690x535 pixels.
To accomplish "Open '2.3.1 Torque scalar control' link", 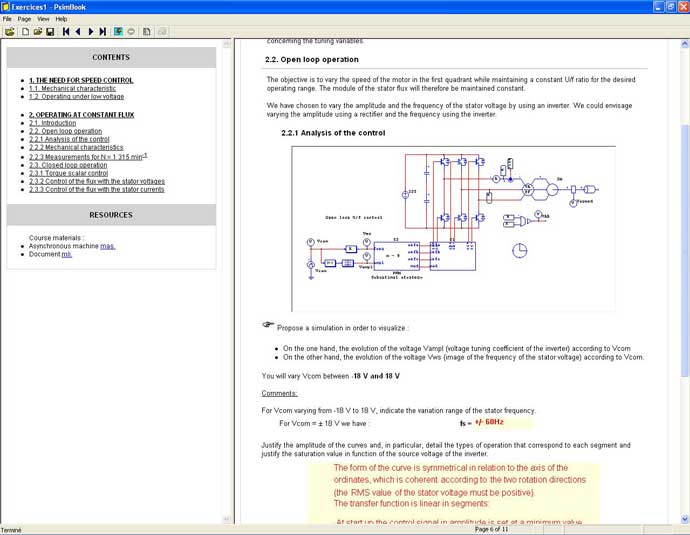I will (x=68, y=173).
